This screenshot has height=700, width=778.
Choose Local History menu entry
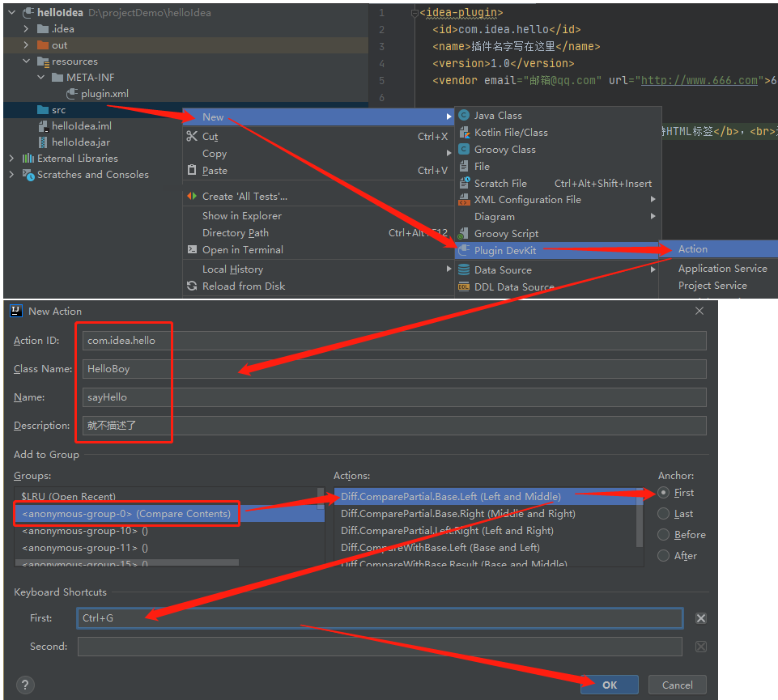pyautogui.click(x=318, y=269)
